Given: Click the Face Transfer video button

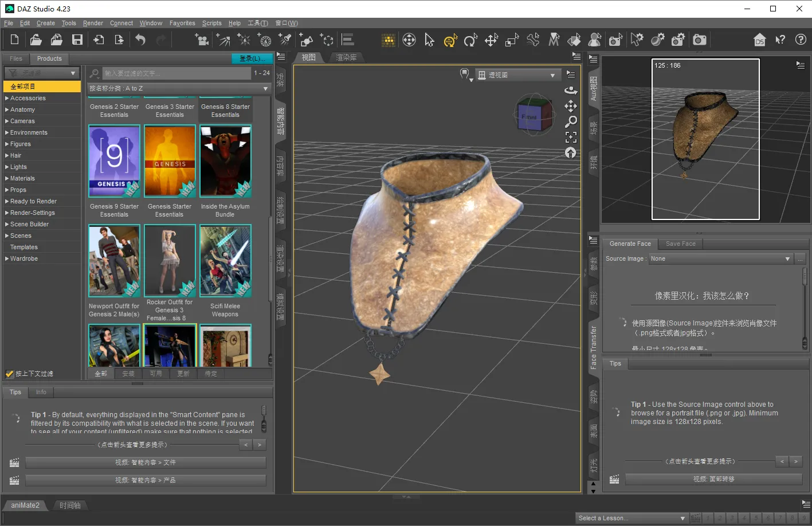Looking at the screenshot, I should coord(713,479).
